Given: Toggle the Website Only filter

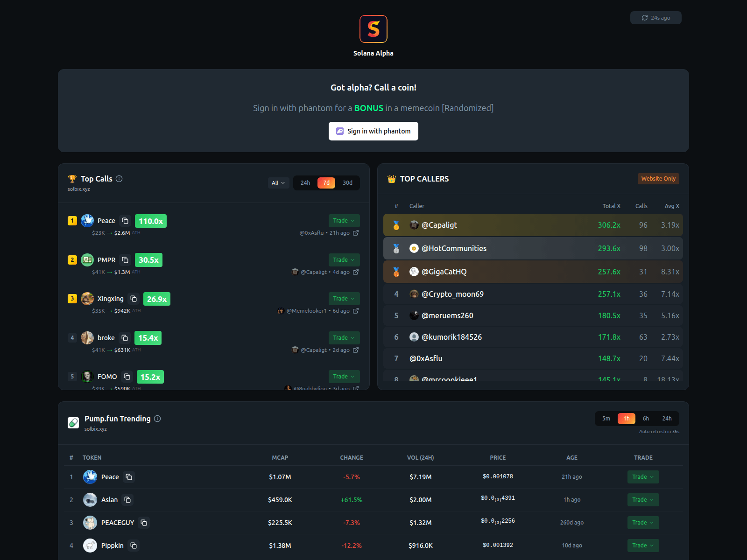Looking at the screenshot, I should [x=658, y=179].
